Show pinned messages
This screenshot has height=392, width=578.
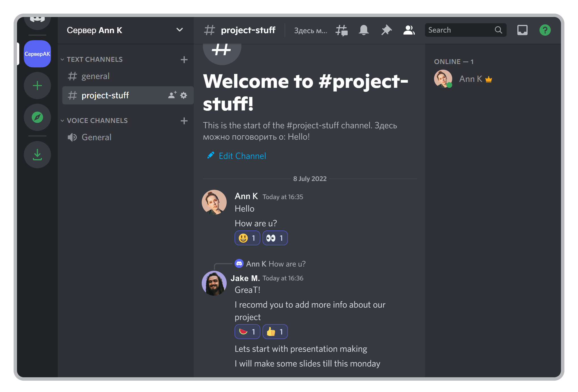[386, 30]
